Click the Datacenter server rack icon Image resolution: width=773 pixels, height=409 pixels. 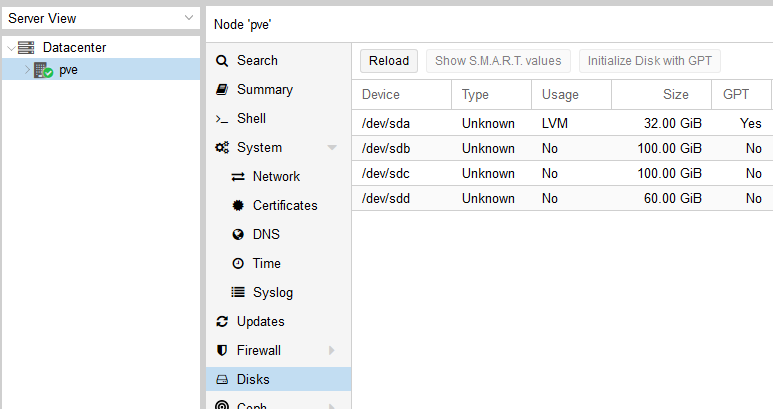point(26,47)
